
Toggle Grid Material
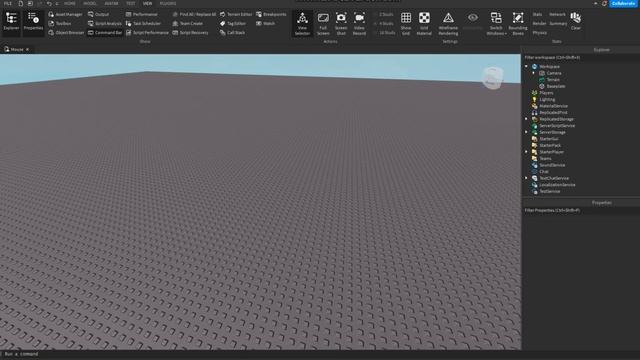click(424, 24)
